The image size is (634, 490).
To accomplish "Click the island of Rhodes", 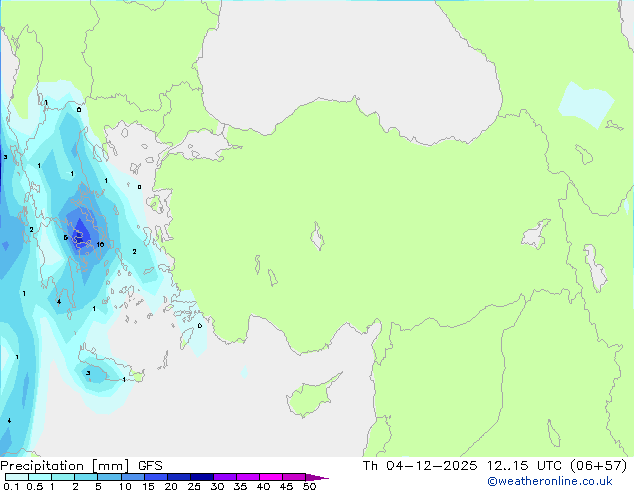I will coord(186,338).
